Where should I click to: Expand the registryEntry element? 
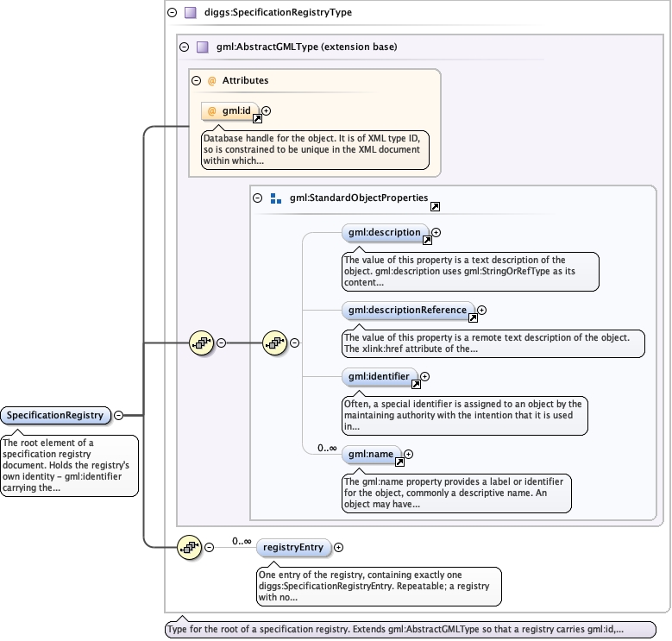pyautogui.click(x=338, y=547)
